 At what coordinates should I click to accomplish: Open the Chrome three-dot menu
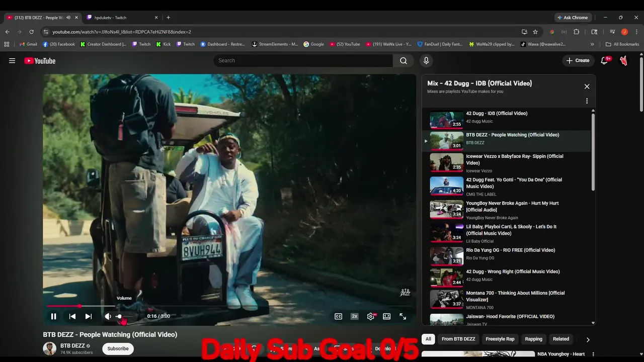(x=636, y=32)
